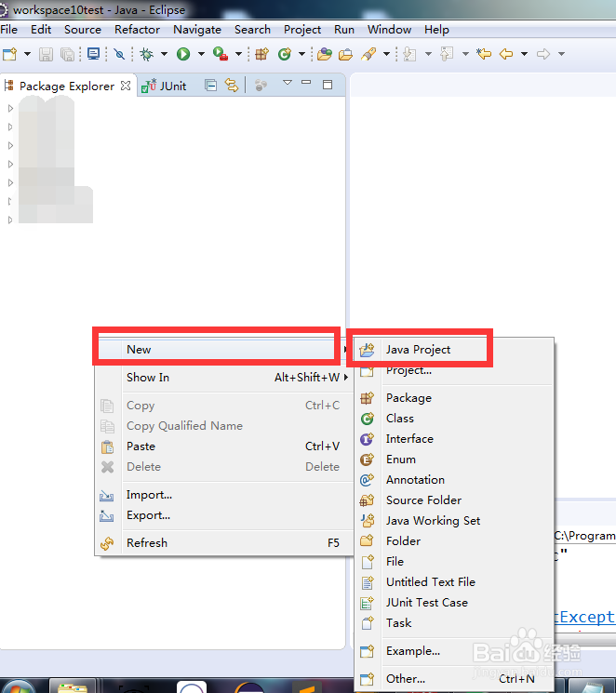Open the New wizard dropdown arrow
Image resolution: width=616 pixels, height=693 pixels.
point(27,54)
